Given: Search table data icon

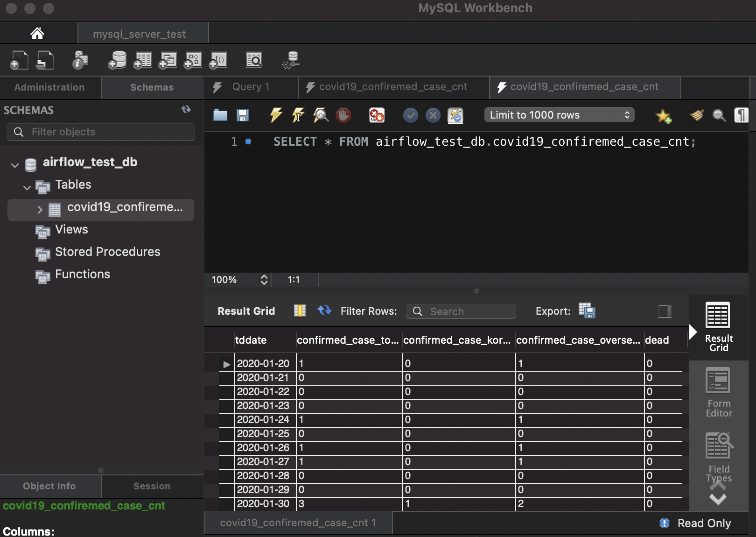Looking at the screenshot, I should pos(254,60).
